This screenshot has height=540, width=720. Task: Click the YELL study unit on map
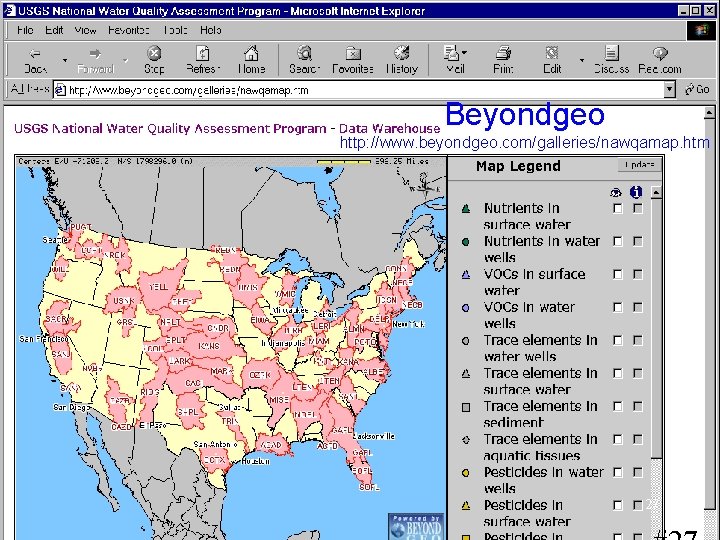coord(158,287)
